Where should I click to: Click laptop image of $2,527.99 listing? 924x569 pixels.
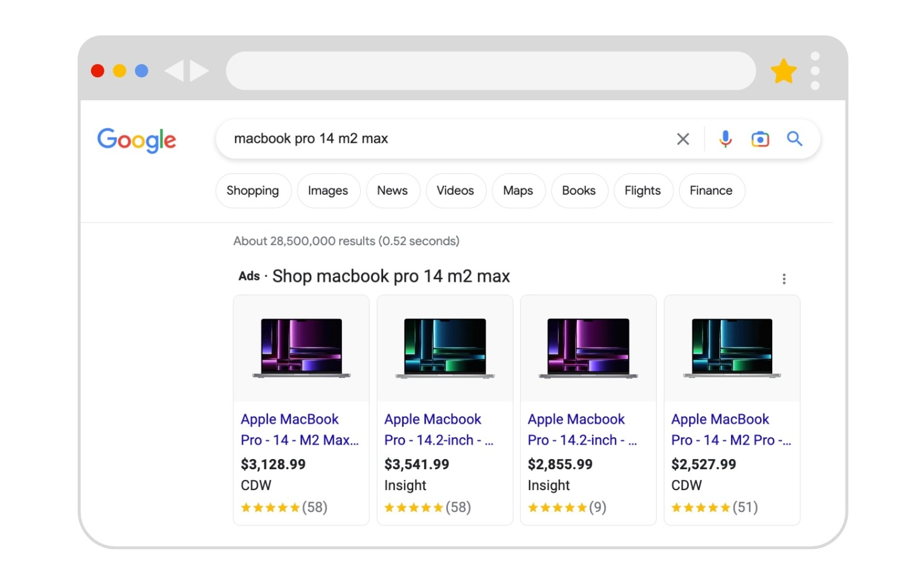pos(732,348)
